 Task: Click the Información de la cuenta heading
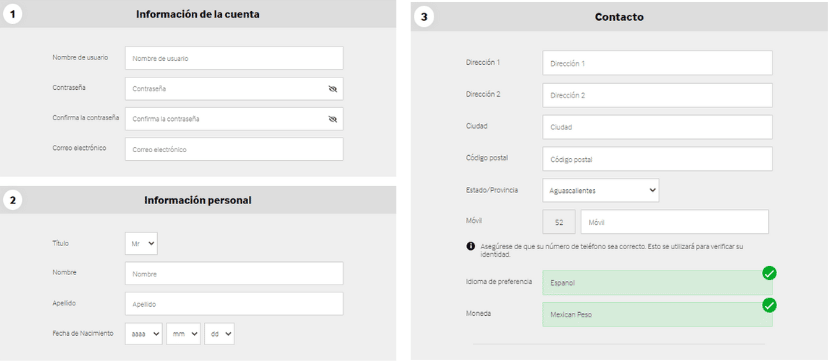coord(198,14)
